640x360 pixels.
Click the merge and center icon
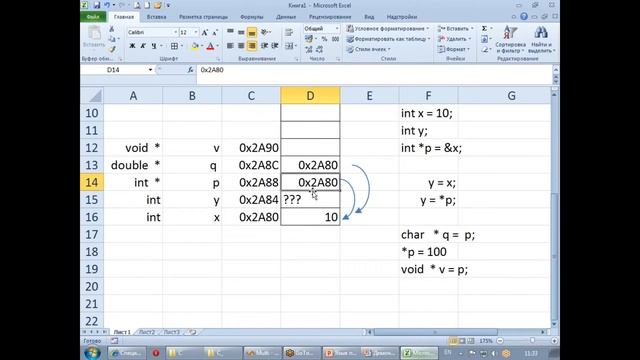[289, 46]
